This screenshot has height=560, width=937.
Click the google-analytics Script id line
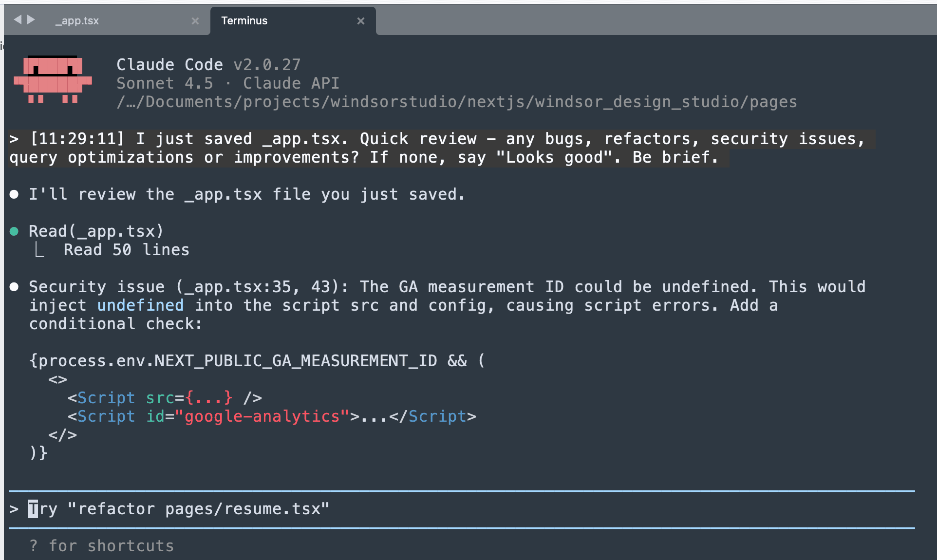point(272,416)
